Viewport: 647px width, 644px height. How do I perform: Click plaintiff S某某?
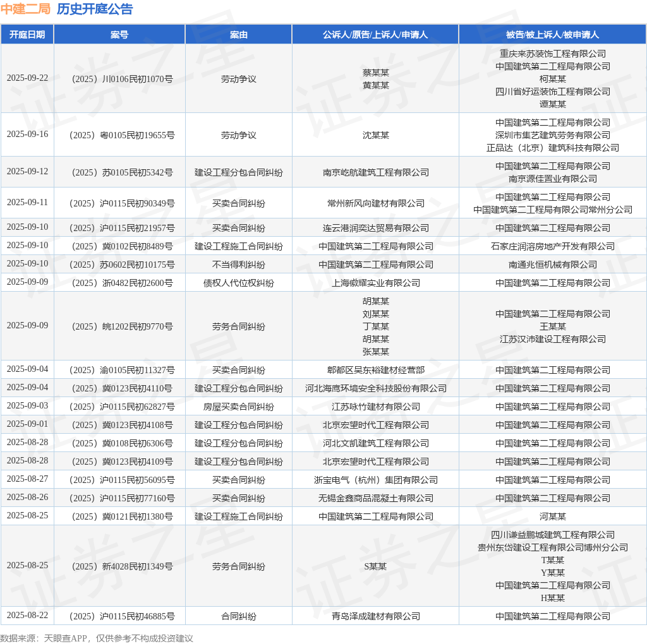[x=375, y=566]
